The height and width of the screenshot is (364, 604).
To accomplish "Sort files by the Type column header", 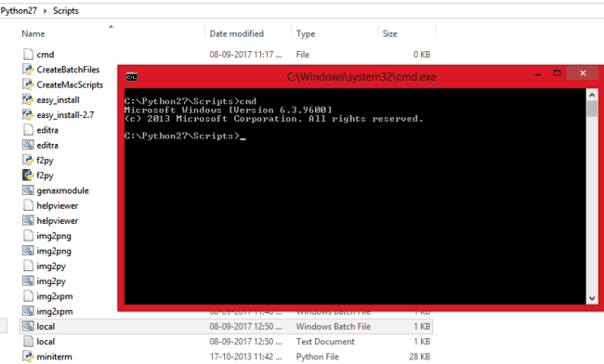I will [x=306, y=33].
